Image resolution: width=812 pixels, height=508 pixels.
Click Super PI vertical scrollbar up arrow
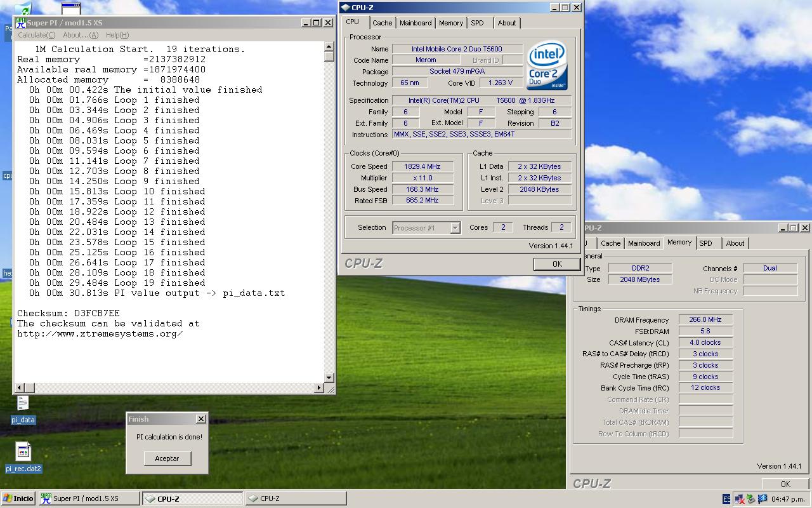pyautogui.click(x=329, y=46)
